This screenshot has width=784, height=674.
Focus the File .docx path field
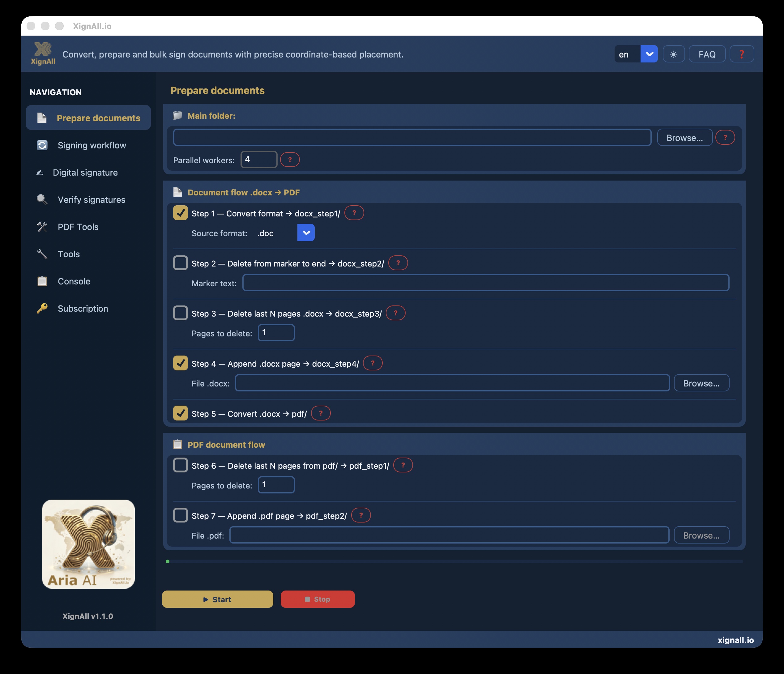click(452, 383)
